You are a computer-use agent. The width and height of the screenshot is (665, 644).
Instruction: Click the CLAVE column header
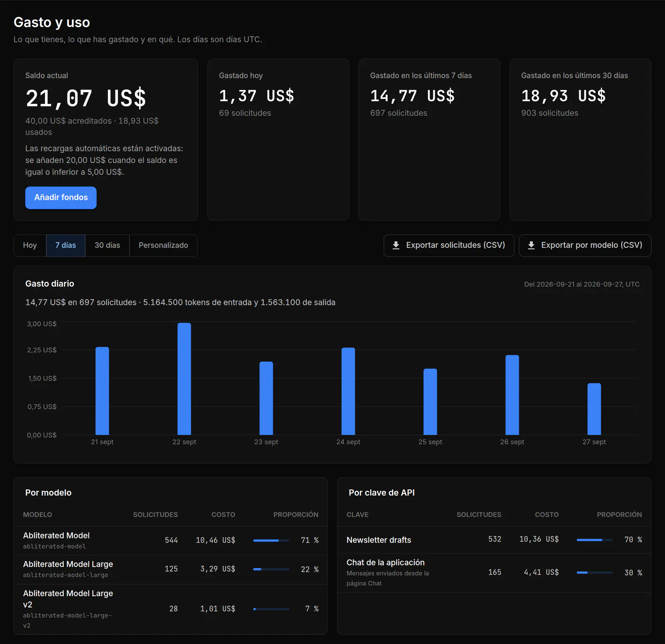click(357, 515)
